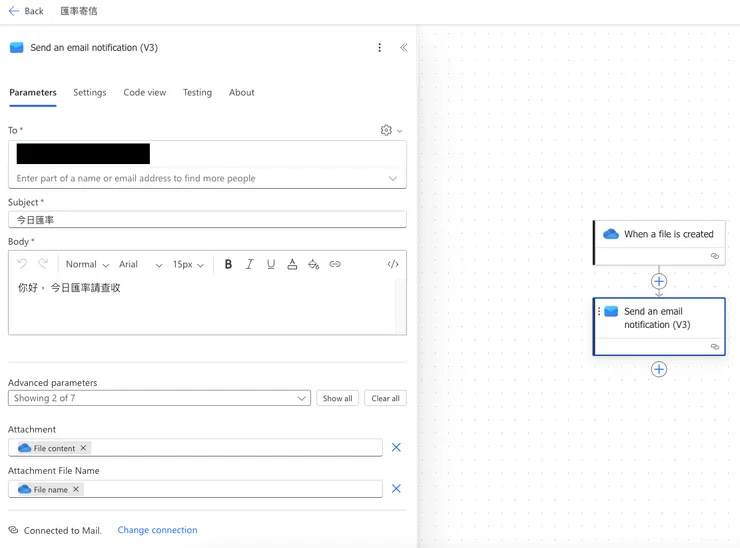Toggle italic formatting in body
Viewport: 740px width, 548px height.
tap(249, 264)
